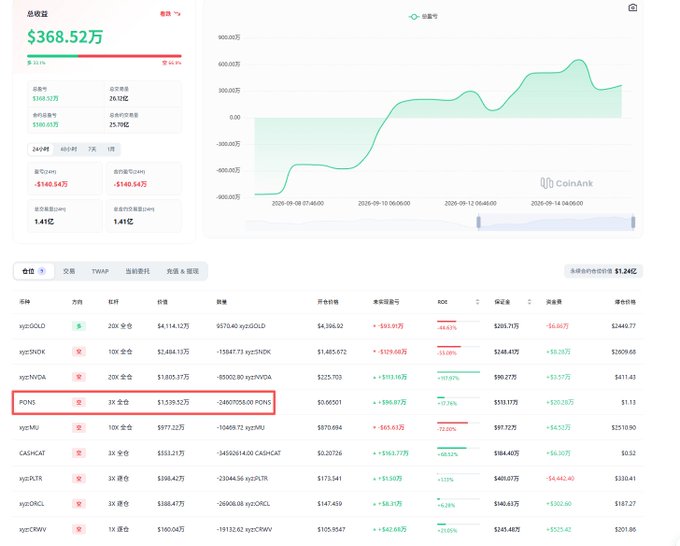This screenshot has height=546, width=680.
Task: Click the -$4,442.40 funding fee cell
Action: coord(560,479)
